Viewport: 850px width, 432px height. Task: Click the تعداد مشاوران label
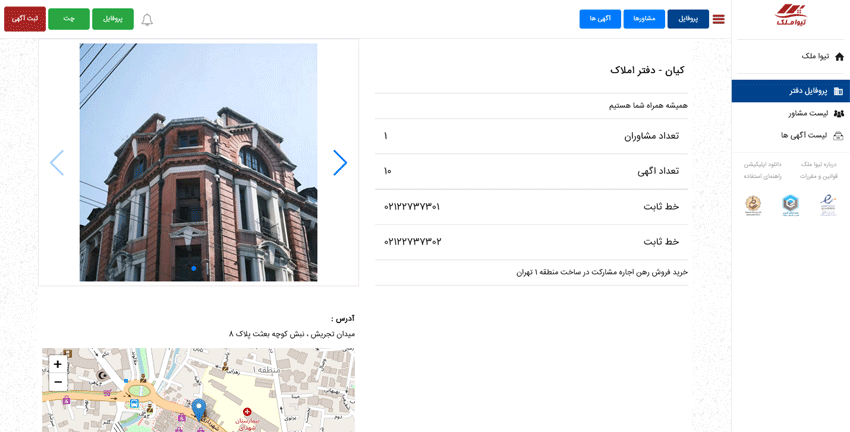click(x=652, y=136)
